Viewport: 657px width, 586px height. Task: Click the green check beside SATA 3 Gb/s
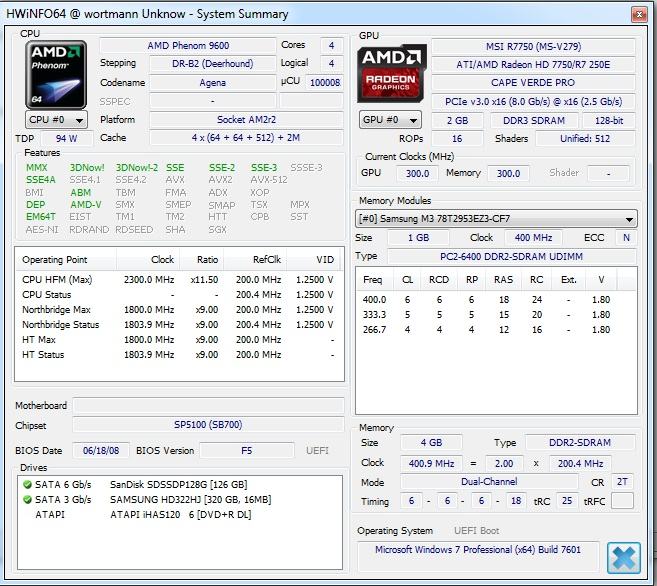[27, 499]
